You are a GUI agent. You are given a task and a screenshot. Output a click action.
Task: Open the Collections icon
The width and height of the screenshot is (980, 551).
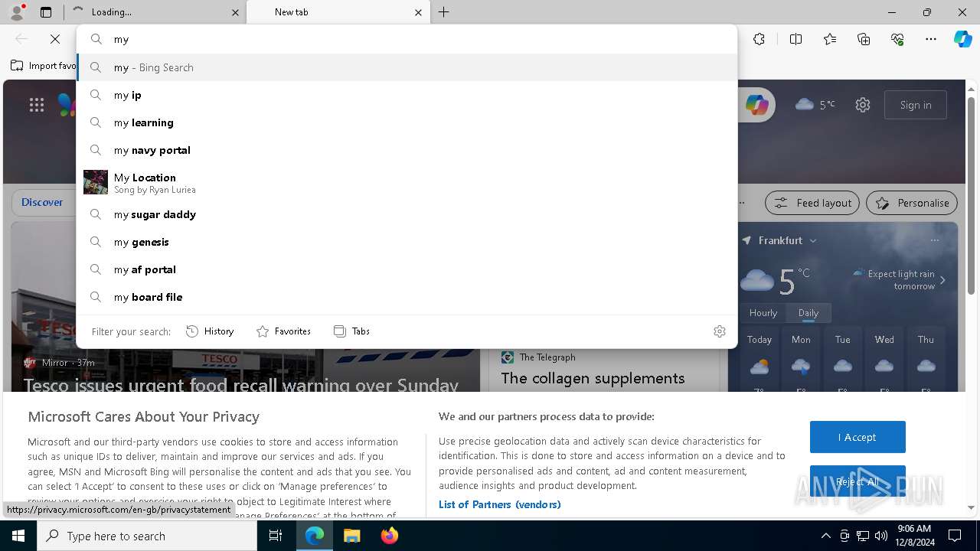click(864, 39)
